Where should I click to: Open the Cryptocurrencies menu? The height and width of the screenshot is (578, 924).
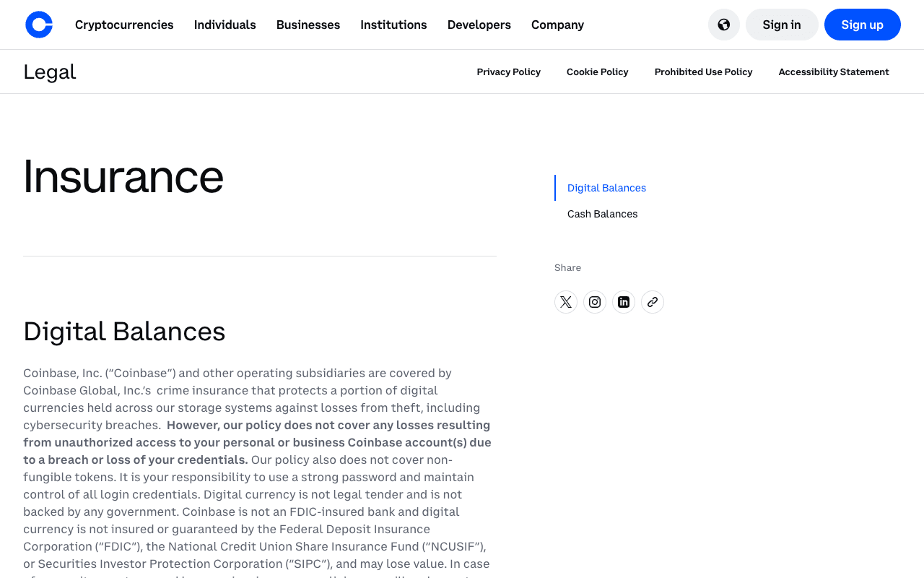tap(124, 25)
